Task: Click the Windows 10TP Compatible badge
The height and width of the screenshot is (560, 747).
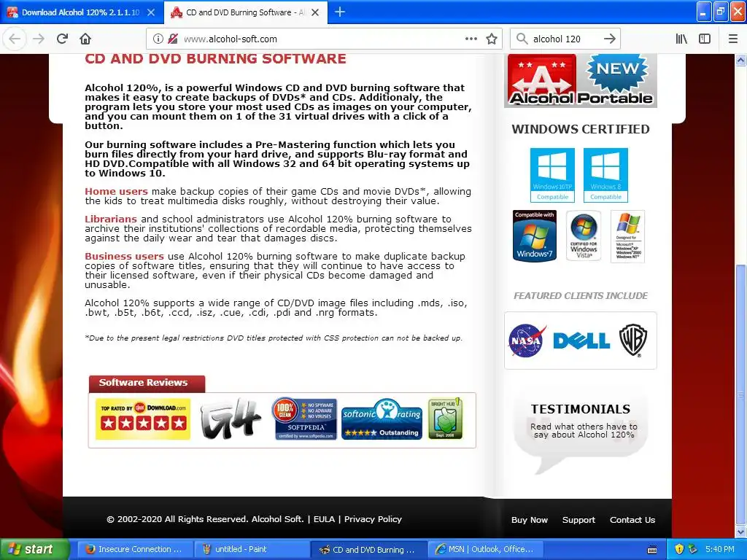Action: pyautogui.click(x=553, y=175)
